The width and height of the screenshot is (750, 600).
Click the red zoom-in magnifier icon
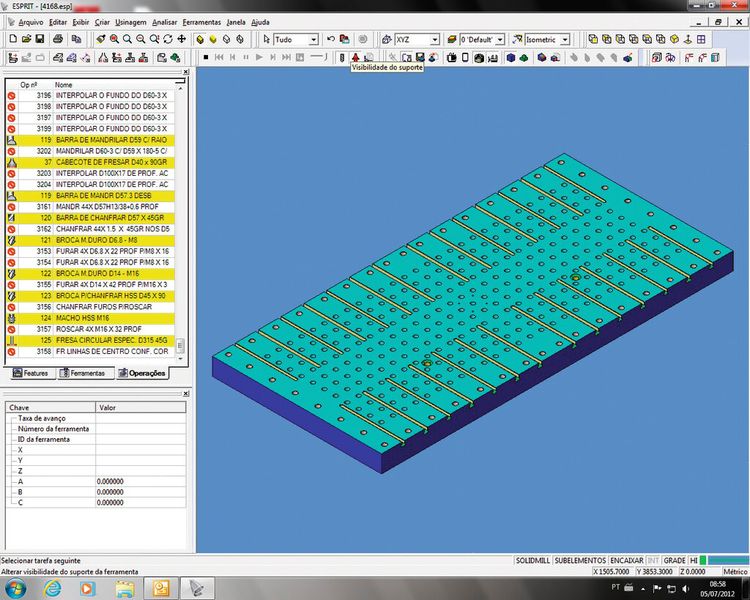tap(114, 39)
